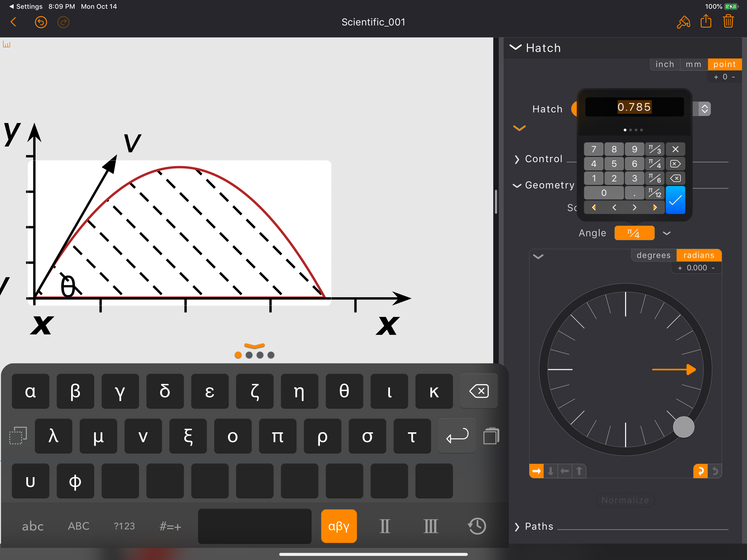The height and width of the screenshot is (560, 747).
Task: Select point units
Action: click(x=725, y=64)
